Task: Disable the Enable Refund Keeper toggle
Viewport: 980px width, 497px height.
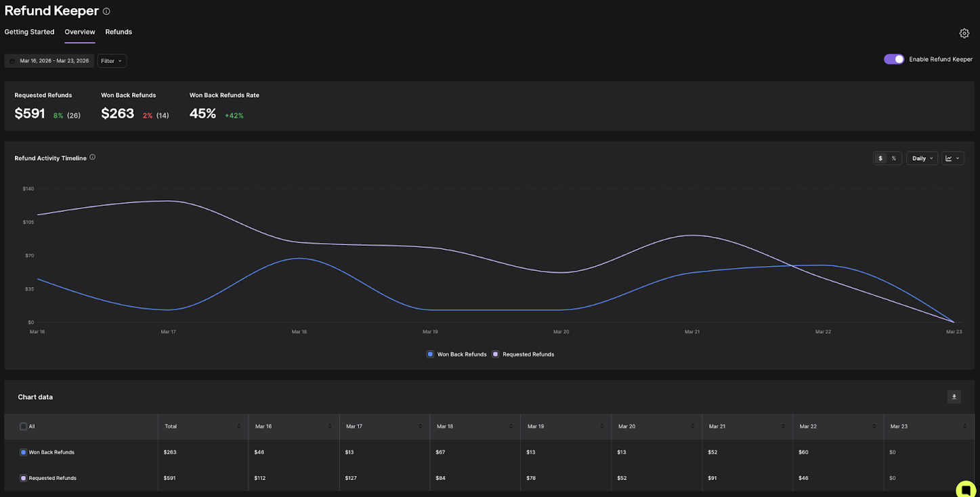Action: coord(894,59)
